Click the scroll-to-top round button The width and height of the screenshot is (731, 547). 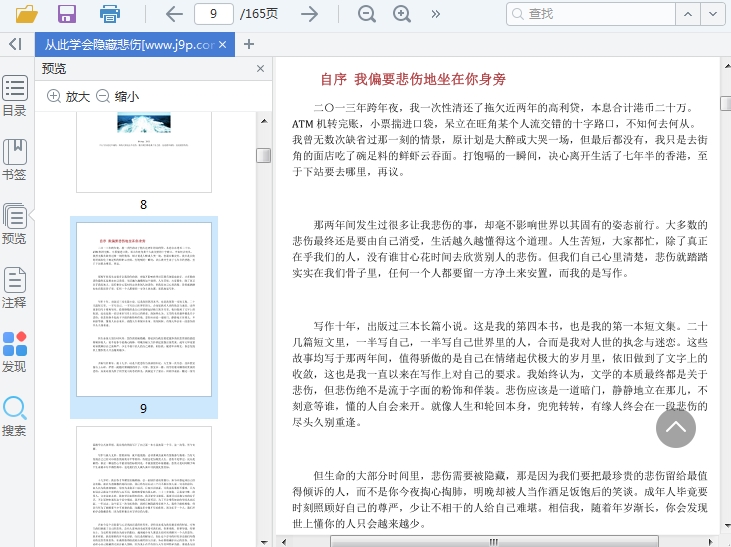point(676,428)
